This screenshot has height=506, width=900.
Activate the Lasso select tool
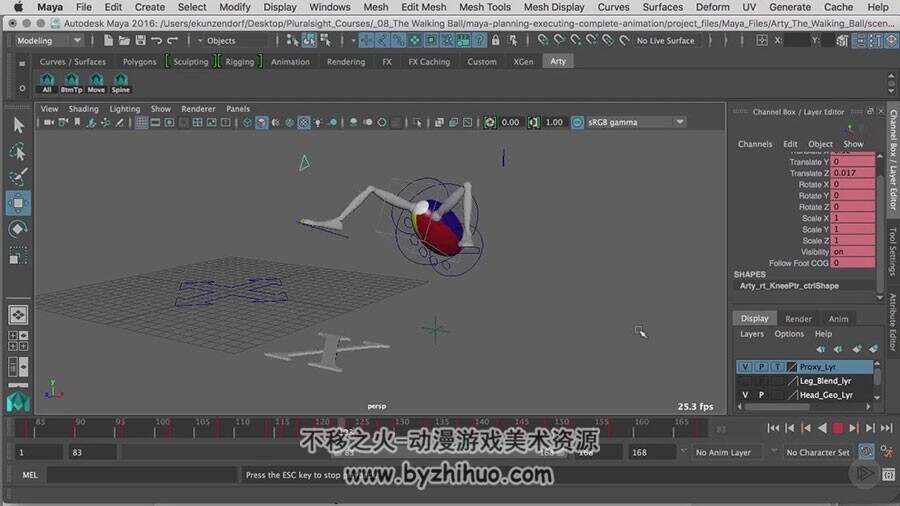18,151
